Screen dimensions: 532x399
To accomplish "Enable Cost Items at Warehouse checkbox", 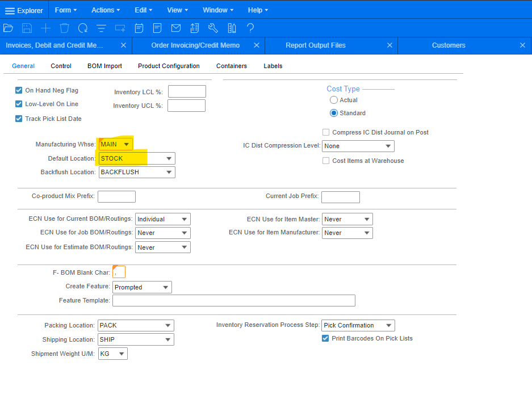I will [x=326, y=161].
